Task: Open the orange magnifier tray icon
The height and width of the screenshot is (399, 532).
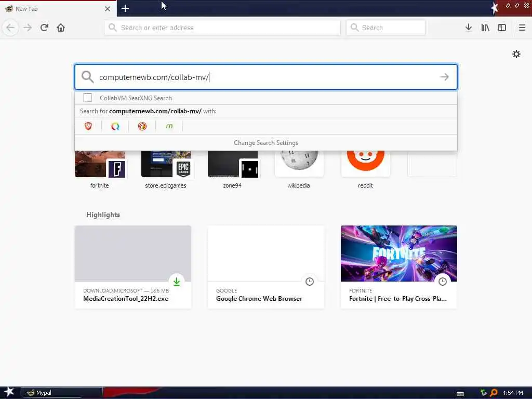Action: [494, 393]
